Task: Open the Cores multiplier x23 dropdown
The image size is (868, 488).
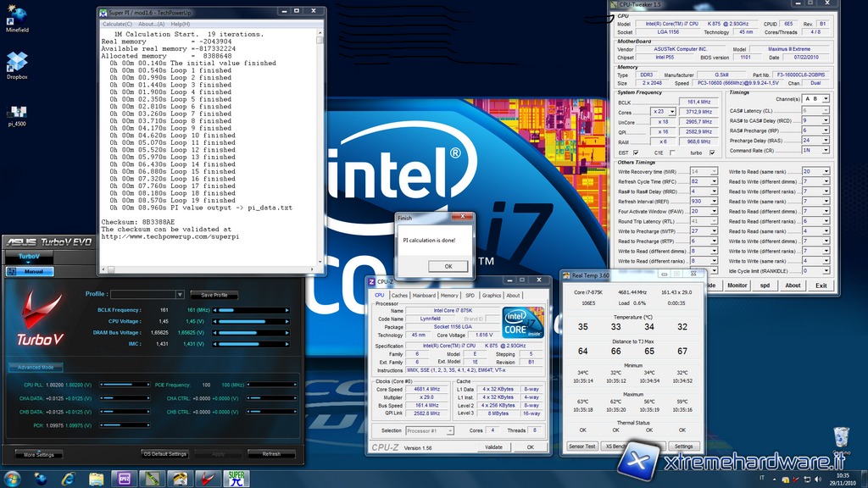Action: tap(671, 112)
